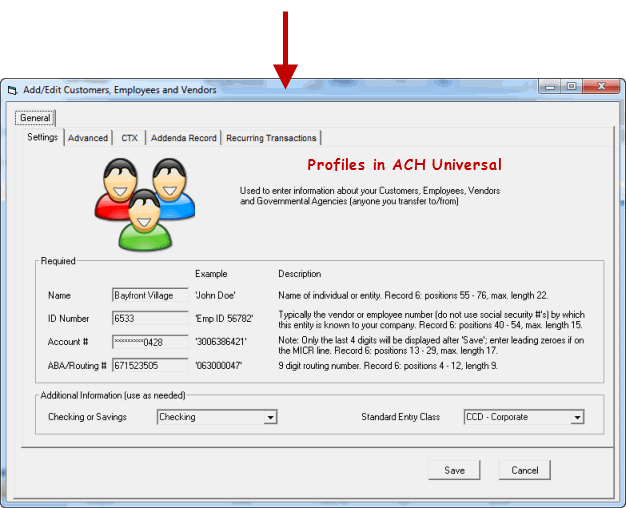Expand the Standard Entry Class dropdown arrow
Viewport: 626px width, 508px height.
(x=577, y=417)
